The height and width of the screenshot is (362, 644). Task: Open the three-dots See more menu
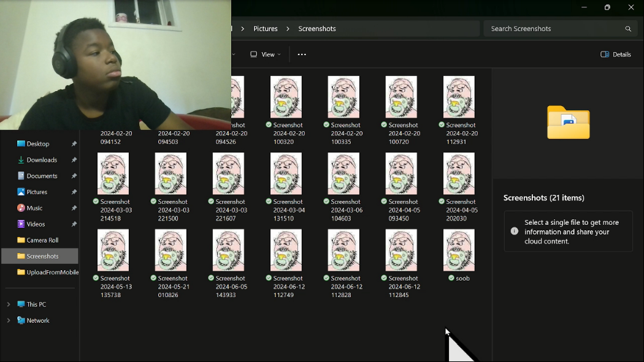click(302, 55)
